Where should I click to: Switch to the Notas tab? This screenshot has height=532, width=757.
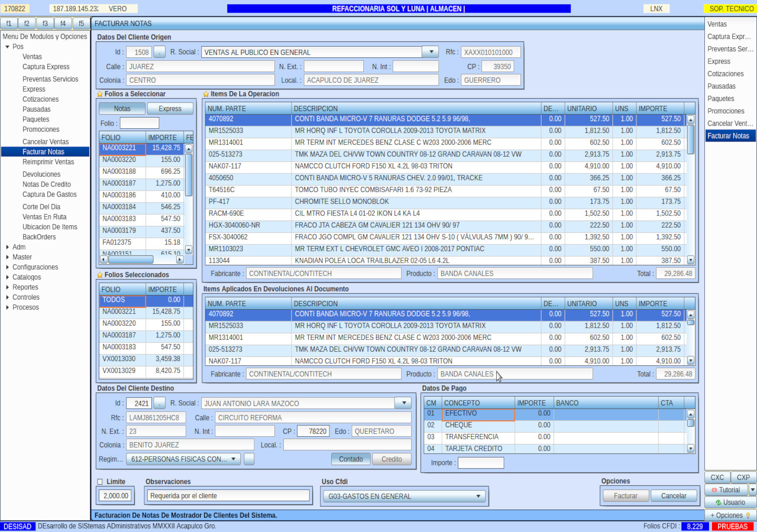(x=122, y=109)
